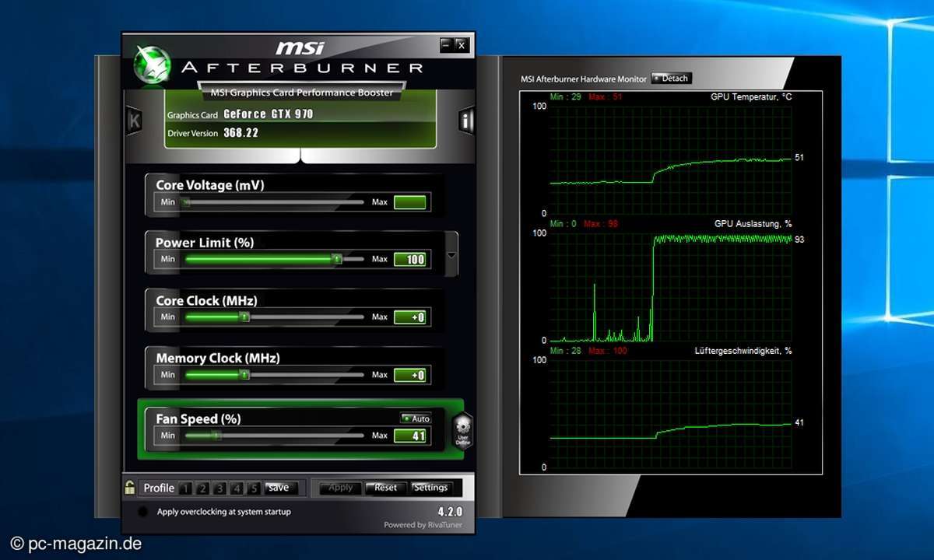Click the profile lock padlock icon
934x560 pixels.
[x=130, y=488]
